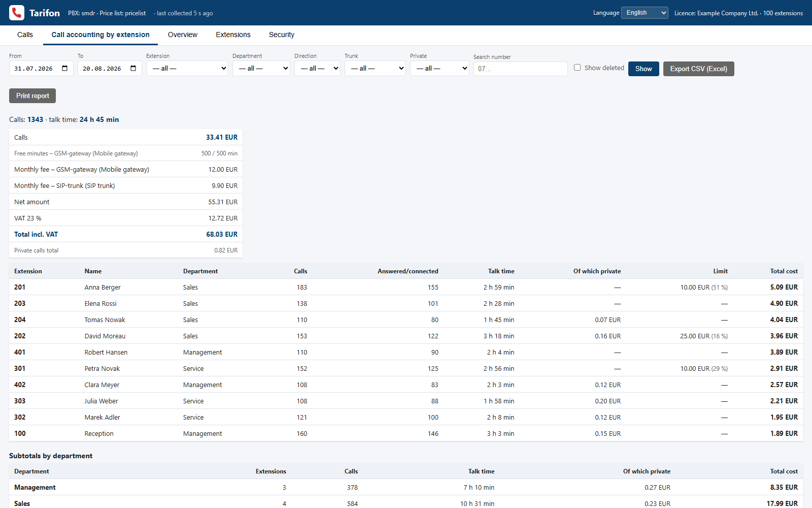Image resolution: width=812 pixels, height=508 pixels.
Task: Select Call accounting by extension tab
Action: [x=100, y=35]
